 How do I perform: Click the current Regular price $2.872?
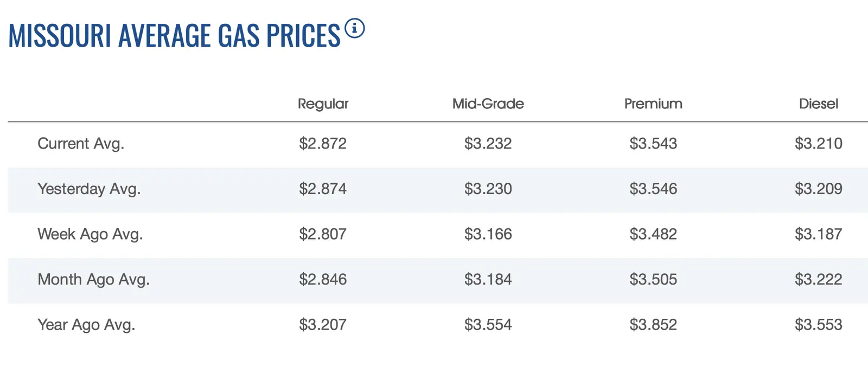click(323, 144)
